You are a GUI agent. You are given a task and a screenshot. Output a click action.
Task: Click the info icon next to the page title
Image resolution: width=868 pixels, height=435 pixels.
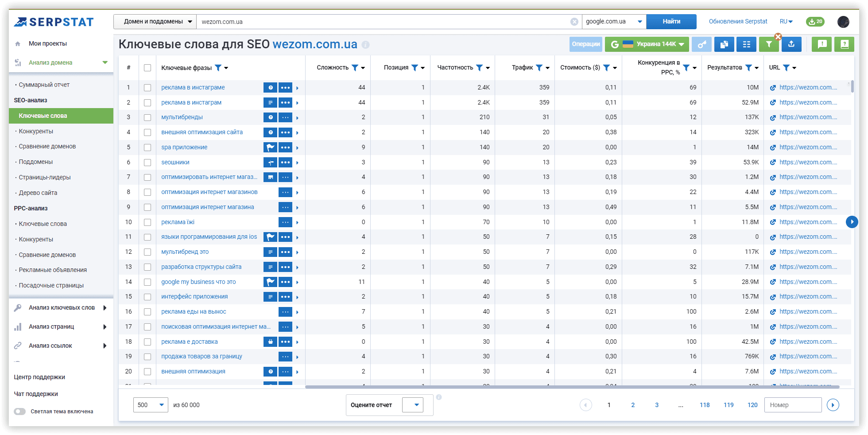pos(365,45)
